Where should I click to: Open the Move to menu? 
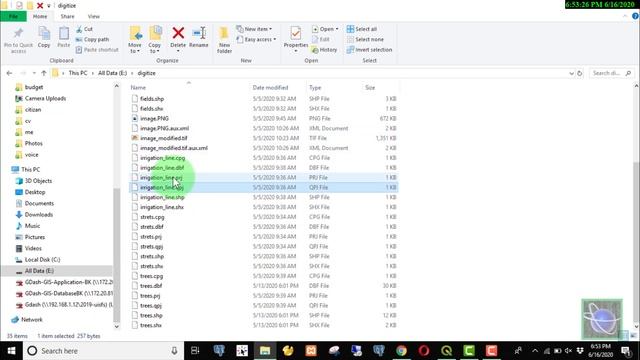[135, 40]
